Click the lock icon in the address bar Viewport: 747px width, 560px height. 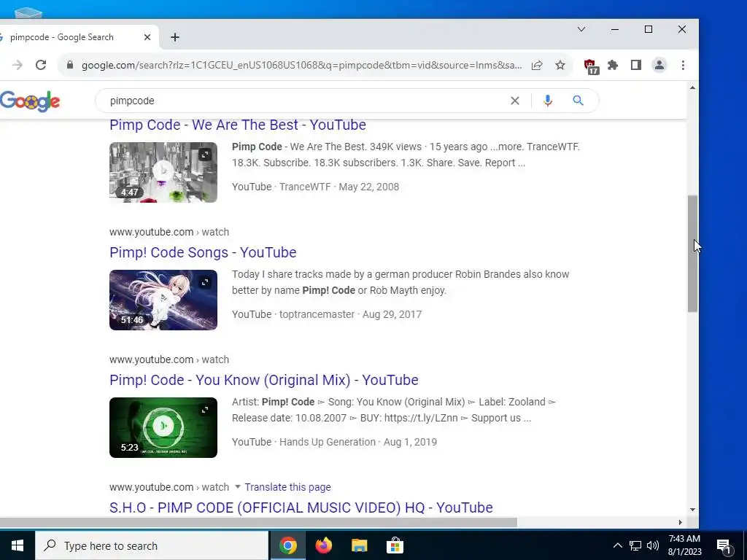70,65
